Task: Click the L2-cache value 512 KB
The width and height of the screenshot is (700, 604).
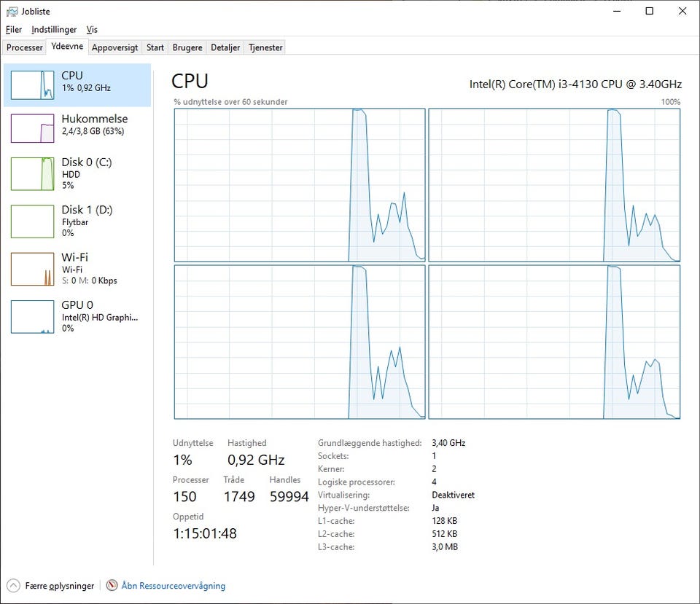Action: (x=445, y=533)
